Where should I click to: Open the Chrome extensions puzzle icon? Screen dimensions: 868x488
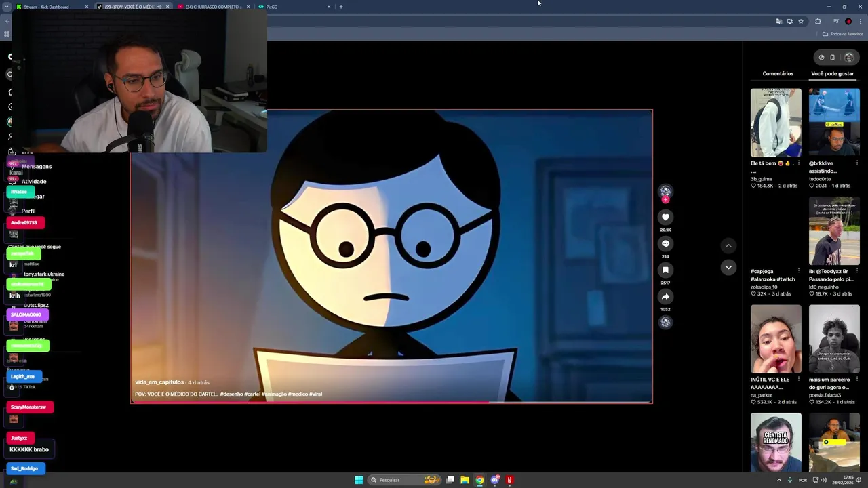[x=818, y=21]
